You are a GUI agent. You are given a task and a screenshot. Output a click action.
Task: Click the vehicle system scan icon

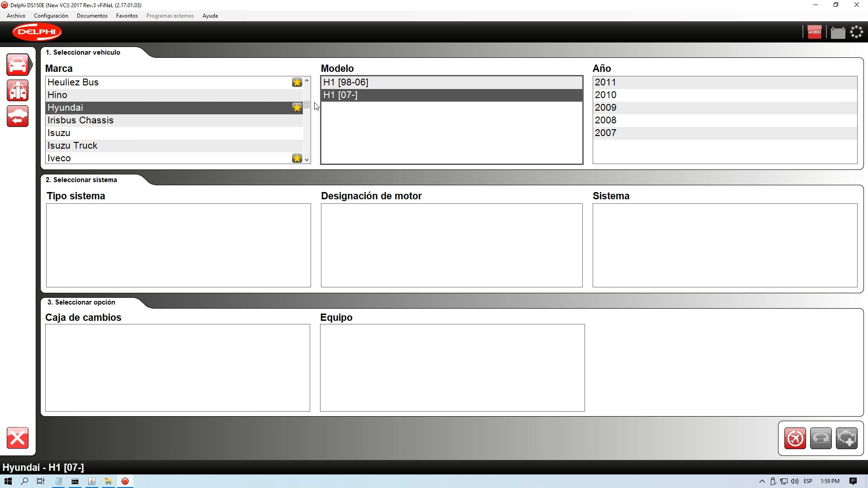coord(821,438)
